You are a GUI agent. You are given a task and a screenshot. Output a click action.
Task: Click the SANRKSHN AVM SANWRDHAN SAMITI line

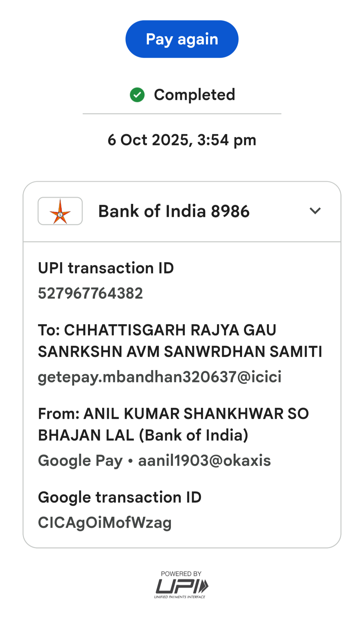click(x=180, y=352)
